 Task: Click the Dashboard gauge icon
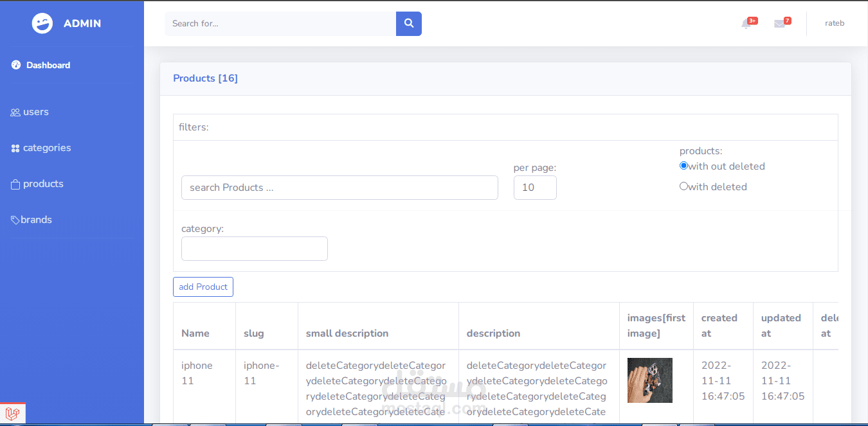coord(16,65)
